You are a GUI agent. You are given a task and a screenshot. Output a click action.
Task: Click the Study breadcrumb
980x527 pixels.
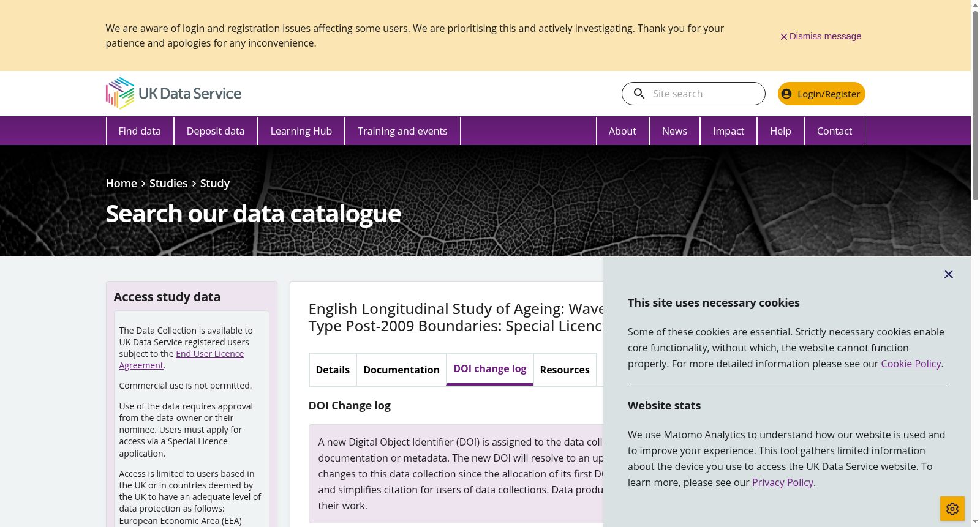pos(215,184)
